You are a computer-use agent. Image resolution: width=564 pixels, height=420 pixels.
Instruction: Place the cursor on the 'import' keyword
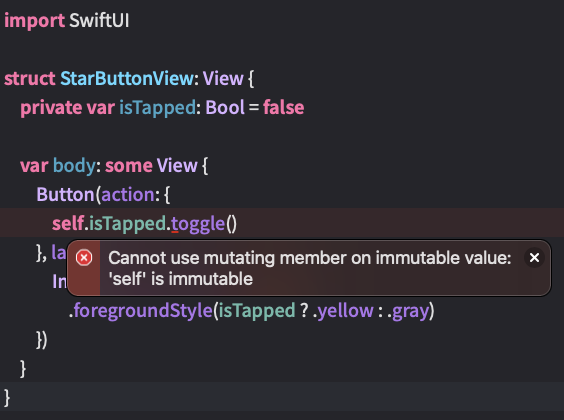point(35,20)
